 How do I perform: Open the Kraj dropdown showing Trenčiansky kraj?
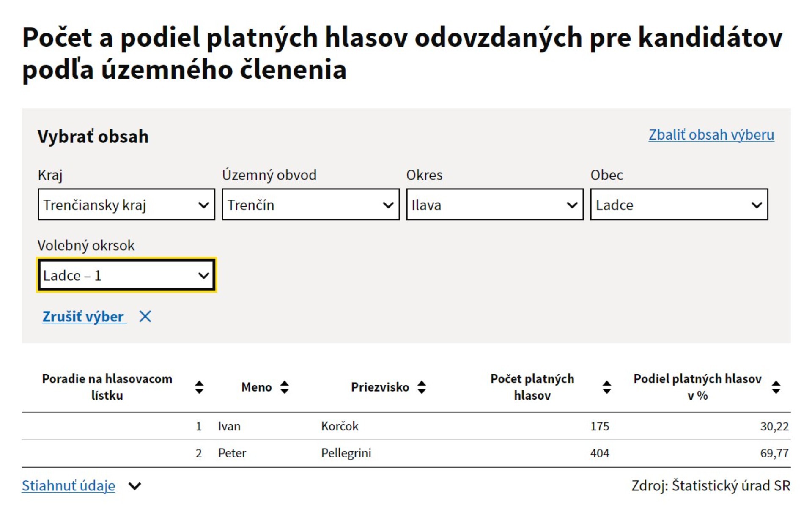coord(126,205)
